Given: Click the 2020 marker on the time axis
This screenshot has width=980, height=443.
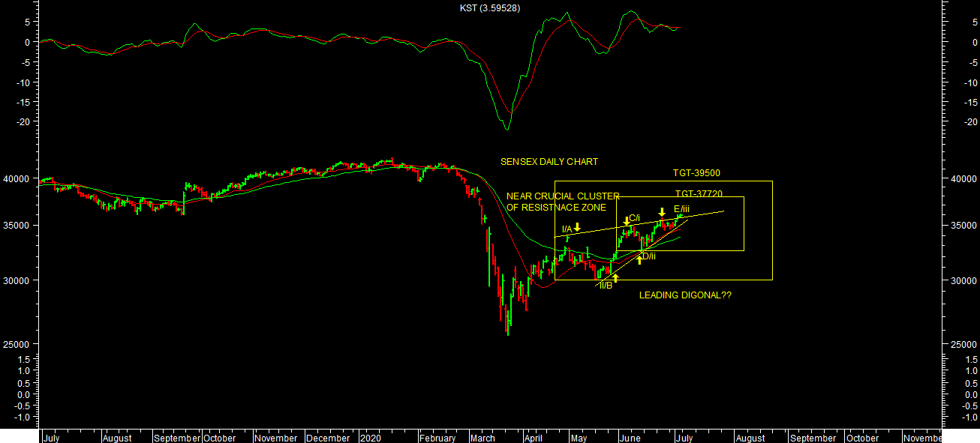Looking at the screenshot, I should [x=370, y=439].
